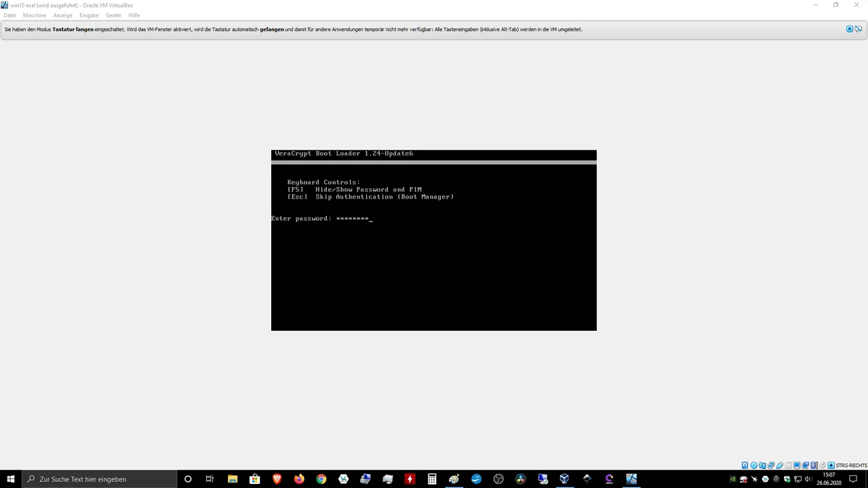
Task: Open the Anzeige menu
Action: pos(62,15)
